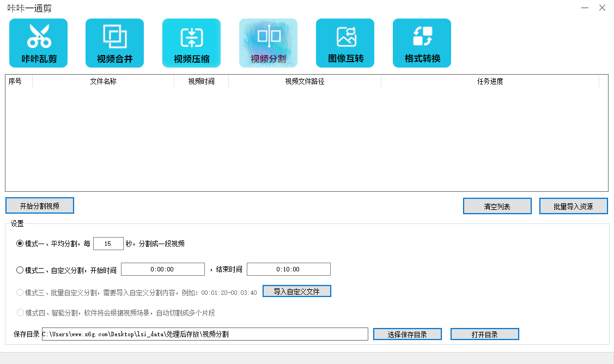
Task: Select 模式三 batch custom split option
Action: click(x=20, y=292)
